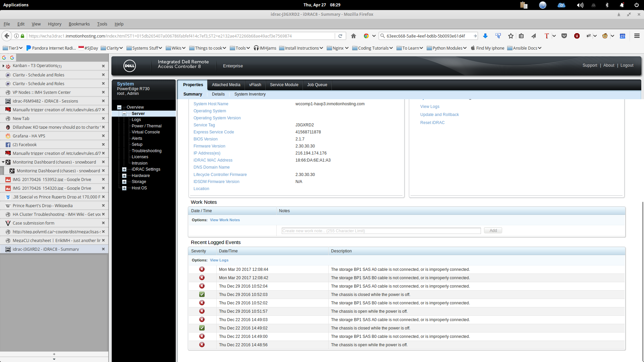644x362 pixels.
Task: Click the Add work note button
Action: coord(493,231)
